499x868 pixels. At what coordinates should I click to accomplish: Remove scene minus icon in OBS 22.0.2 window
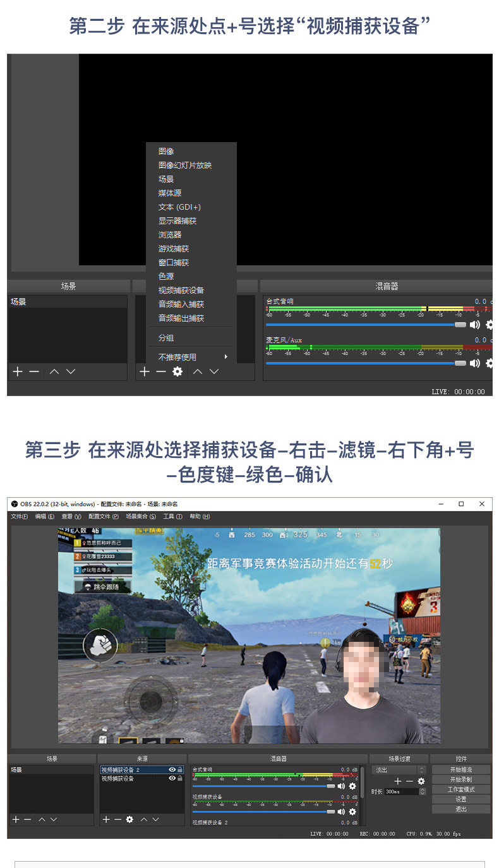click(x=27, y=819)
